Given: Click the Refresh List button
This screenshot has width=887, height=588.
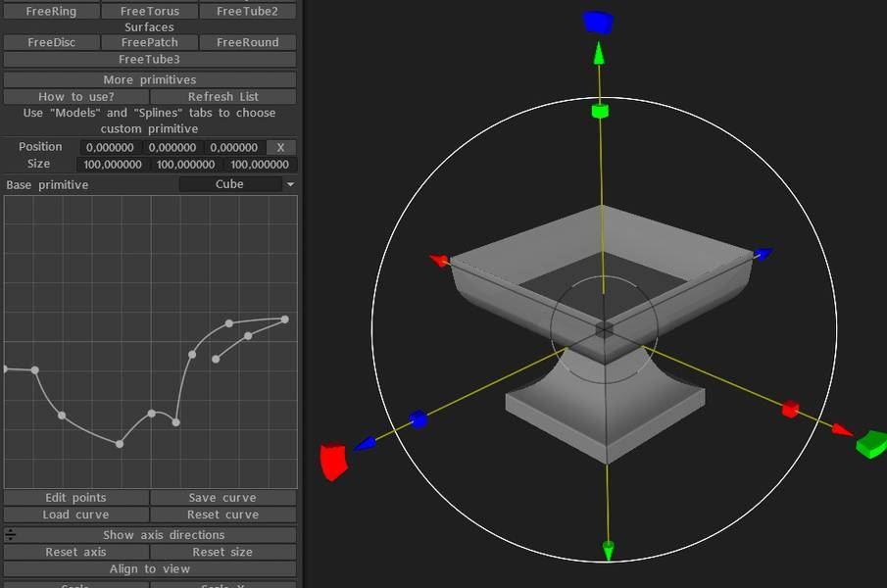Looking at the screenshot, I should click(222, 97).
